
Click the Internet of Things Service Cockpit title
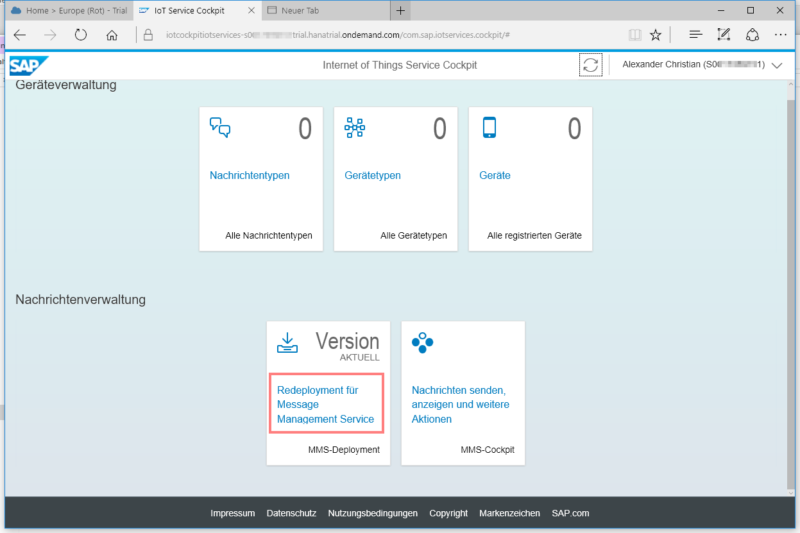click(x=399, y=65)
